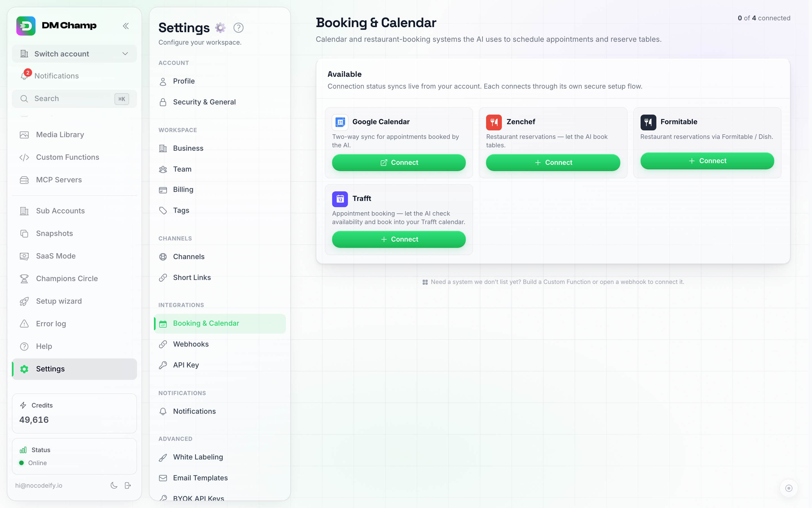
Task: Open Notifications under the Notifications section
Action: pos(220,411)
